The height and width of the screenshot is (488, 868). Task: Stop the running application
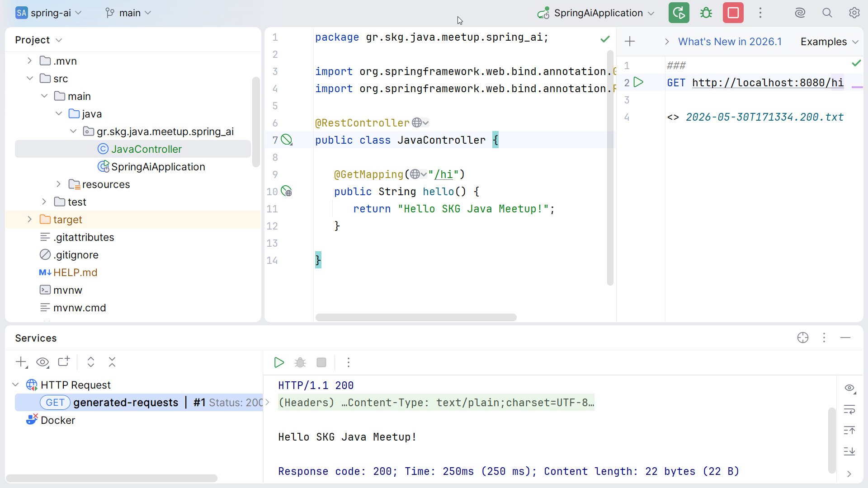tap(733, 13)
